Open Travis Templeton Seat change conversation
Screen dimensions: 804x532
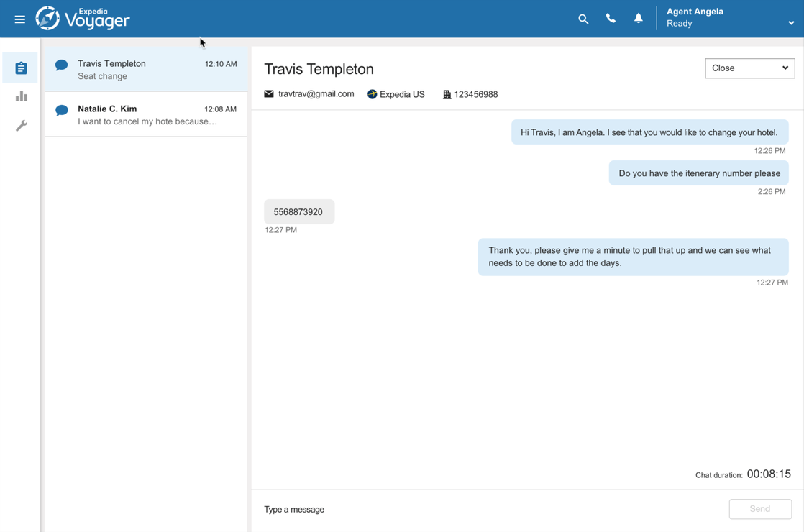[146, 70]
